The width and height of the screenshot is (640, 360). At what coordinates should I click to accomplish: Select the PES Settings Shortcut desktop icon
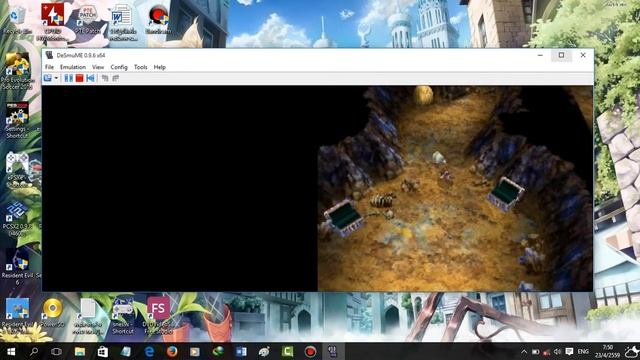tap(17, 120)
